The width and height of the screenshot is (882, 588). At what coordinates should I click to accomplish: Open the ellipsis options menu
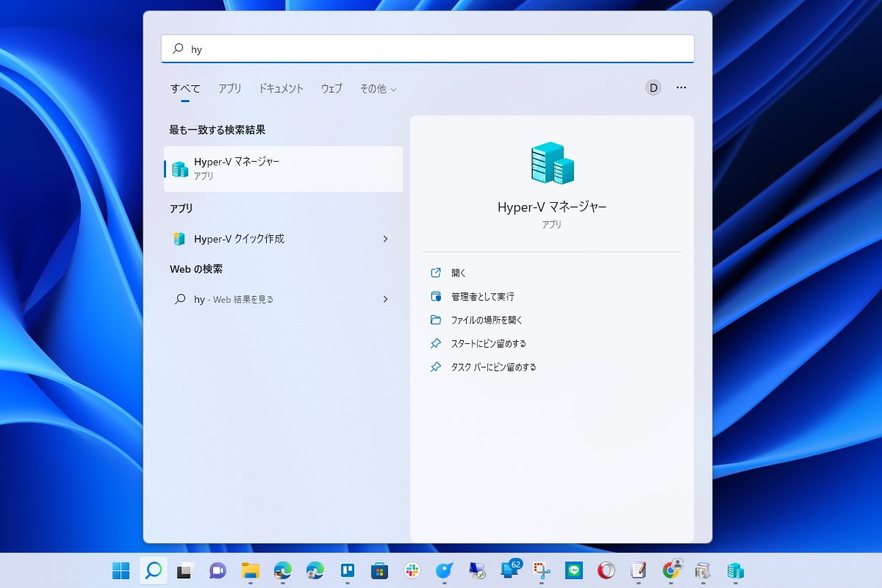point(681,87)
